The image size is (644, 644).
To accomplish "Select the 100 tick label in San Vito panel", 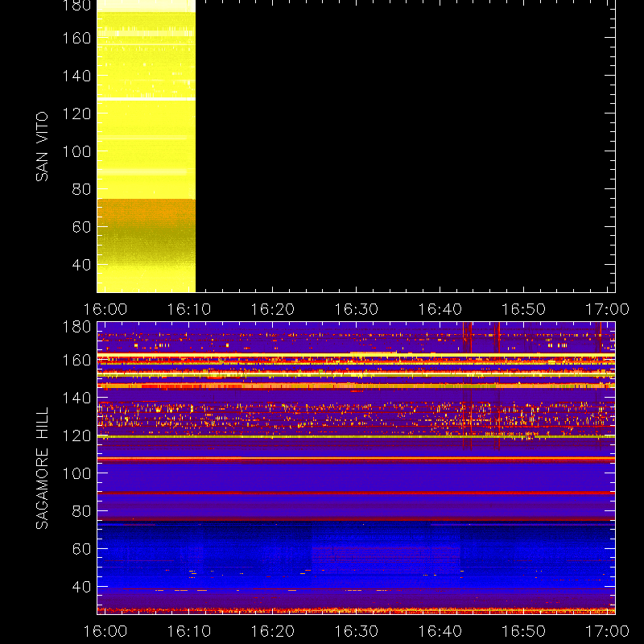I will [x=76, y=151].
